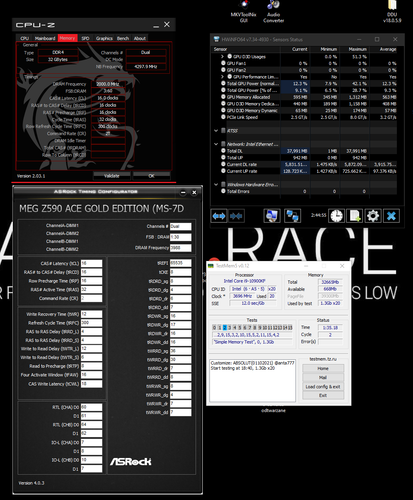Image resolution: width=413 pixels, height=500 pixels.
Task: Click TestMem5 log text box
Action: [252, 380]
